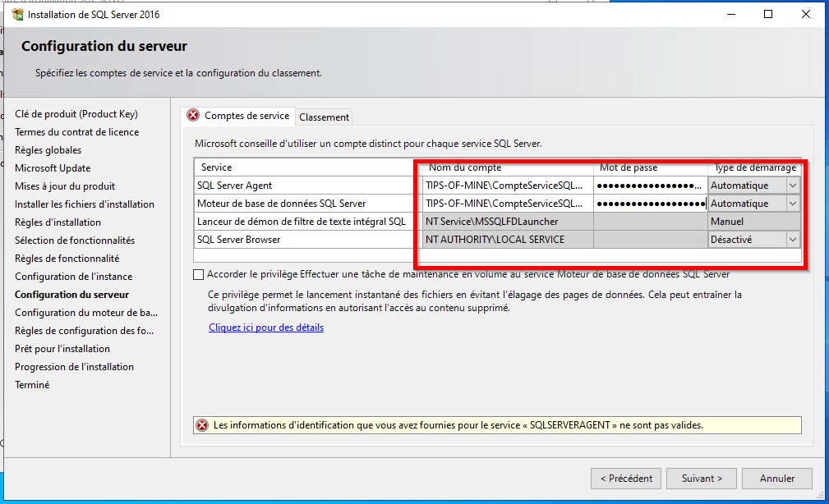Click 'Installer les fichiers d'installation' step

point(85,204)
